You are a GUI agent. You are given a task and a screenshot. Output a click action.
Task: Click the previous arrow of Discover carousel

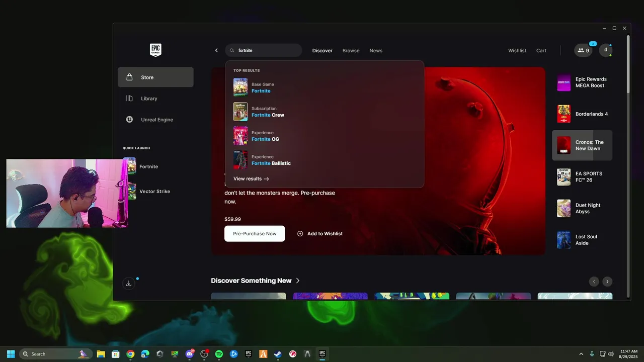594,282
